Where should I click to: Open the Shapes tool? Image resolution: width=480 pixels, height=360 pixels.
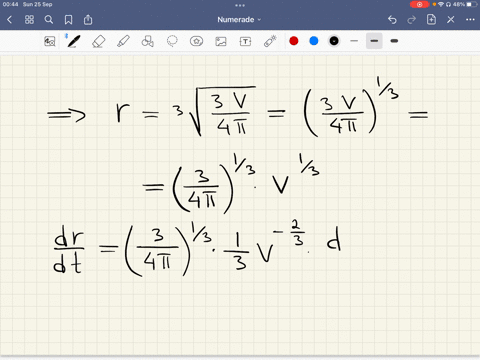click(148, 41)
